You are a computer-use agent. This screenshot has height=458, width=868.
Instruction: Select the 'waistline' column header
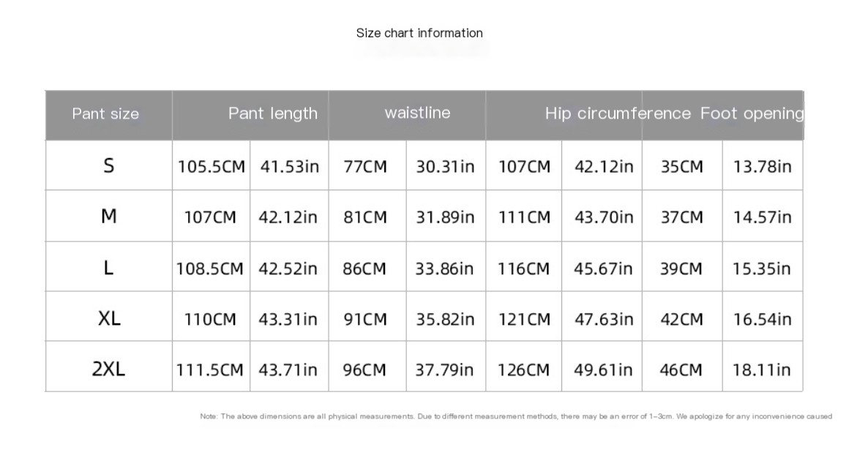click(417, 113)
